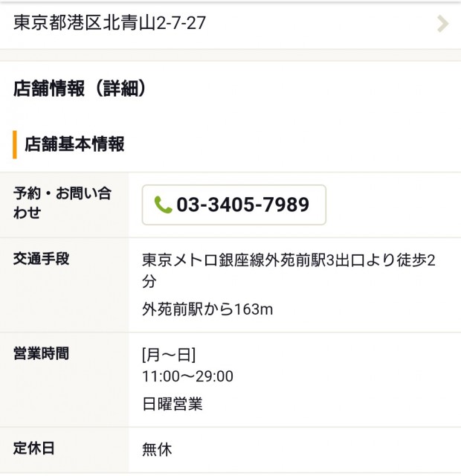Viewport: 461px width, 476px height.
Task: Select the 店舗基本情報 subheading
Action: point(74,144)
